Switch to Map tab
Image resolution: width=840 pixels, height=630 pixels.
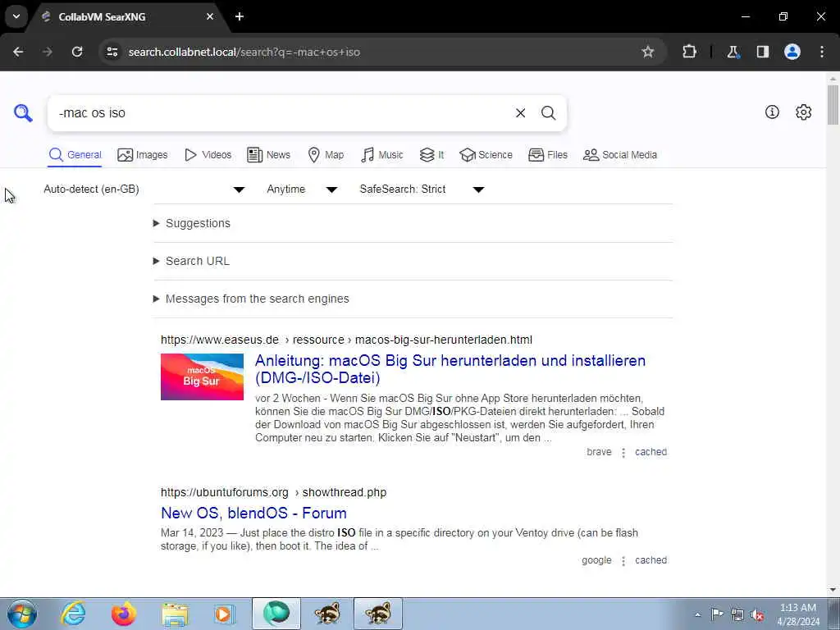pos(326,155)
